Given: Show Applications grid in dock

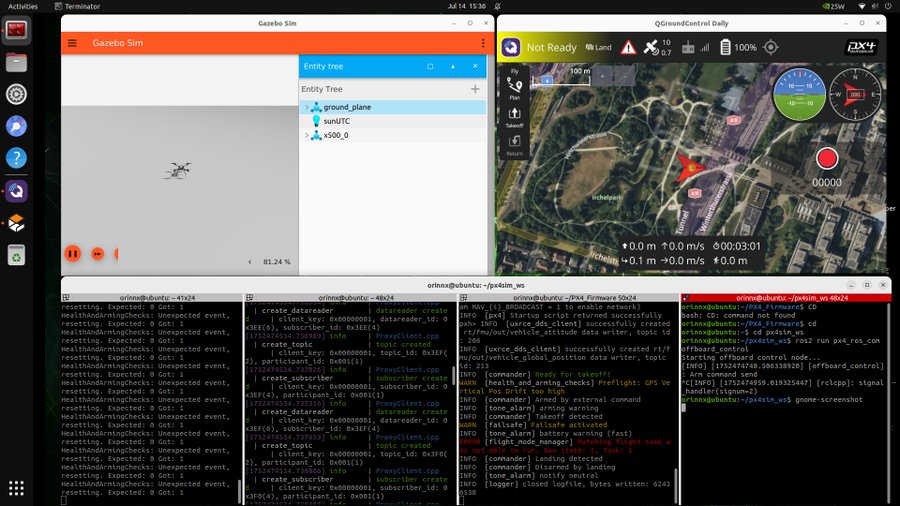Looking at the screenshot, I should 16,488.
